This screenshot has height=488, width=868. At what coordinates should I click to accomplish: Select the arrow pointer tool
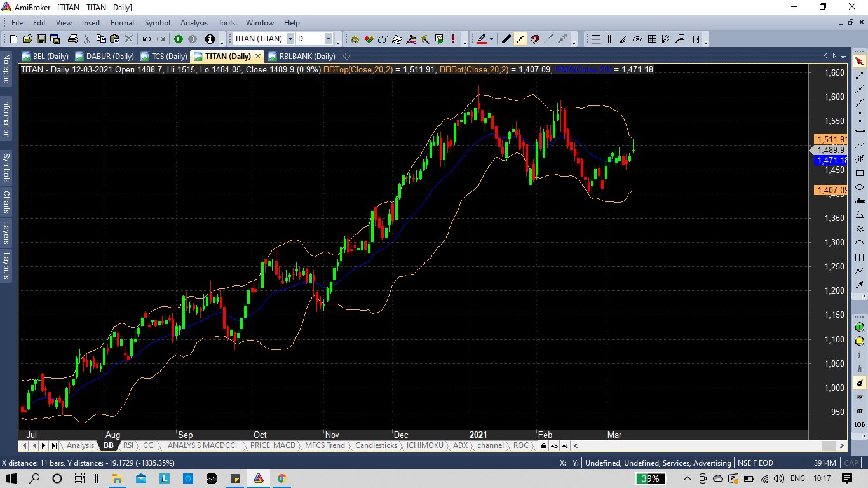point(860,61)
